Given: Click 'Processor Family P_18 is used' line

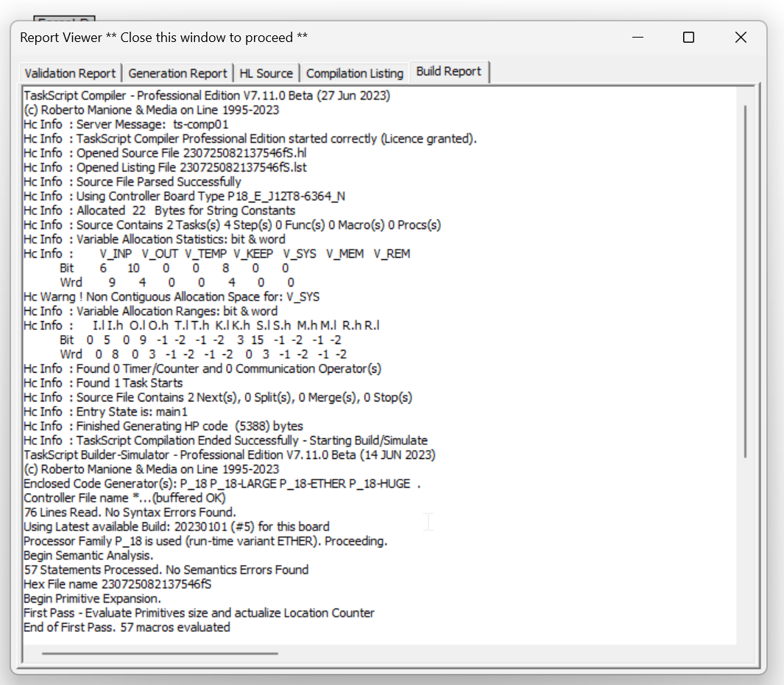Looking at the screenshot, I should (205, 541).
